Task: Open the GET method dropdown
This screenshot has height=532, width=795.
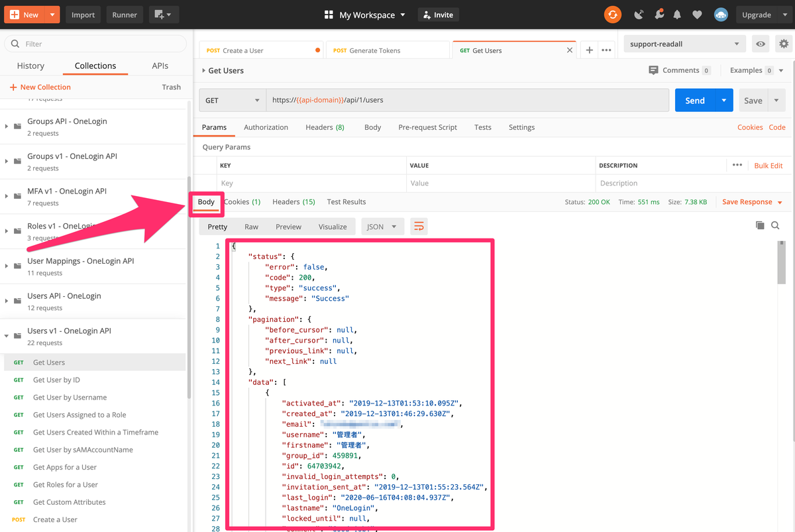Action: click(x=232, y=101)
